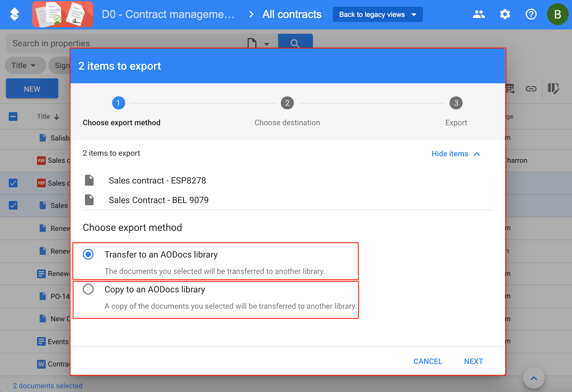
Task: Click the New C document file icon
Action: (x=42, y=318)
